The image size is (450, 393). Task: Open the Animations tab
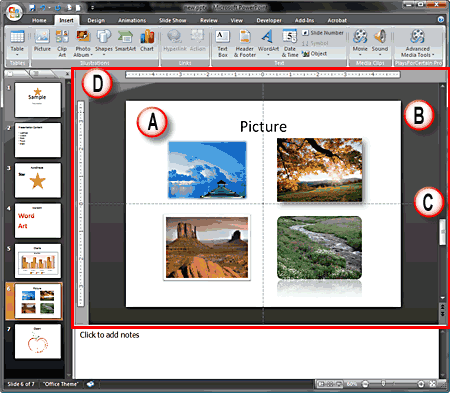[x=132, y=20]
